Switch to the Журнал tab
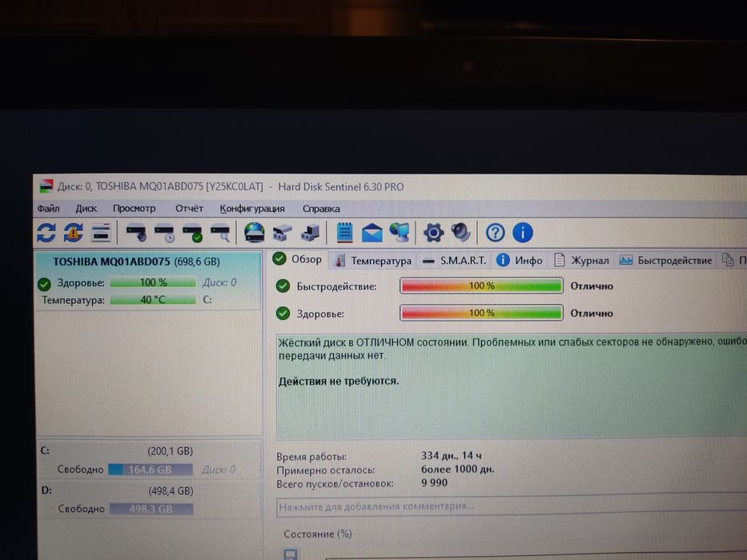747x560 pixels. pos(580,261)
